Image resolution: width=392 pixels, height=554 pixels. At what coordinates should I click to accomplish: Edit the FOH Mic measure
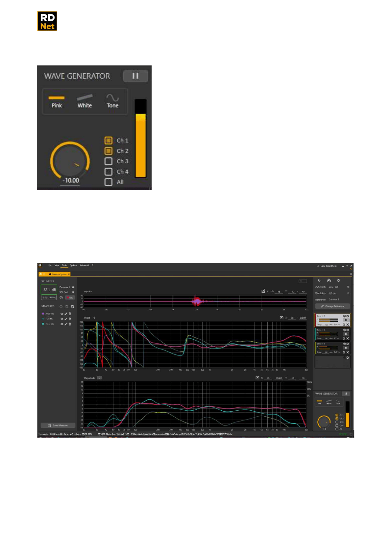click(x=66, y=319)
